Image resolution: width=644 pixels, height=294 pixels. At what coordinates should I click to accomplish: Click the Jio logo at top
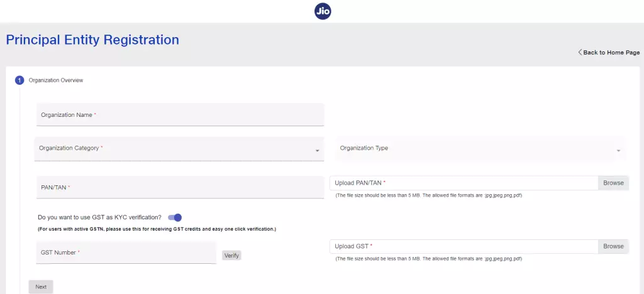click(x=323, y=11)
